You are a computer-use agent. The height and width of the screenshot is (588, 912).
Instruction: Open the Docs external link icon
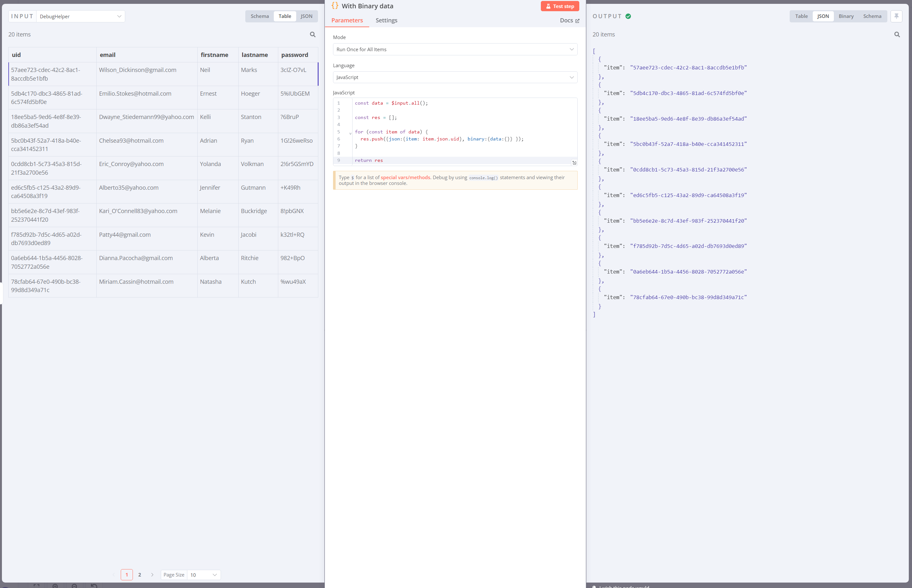tap(577, 21)
